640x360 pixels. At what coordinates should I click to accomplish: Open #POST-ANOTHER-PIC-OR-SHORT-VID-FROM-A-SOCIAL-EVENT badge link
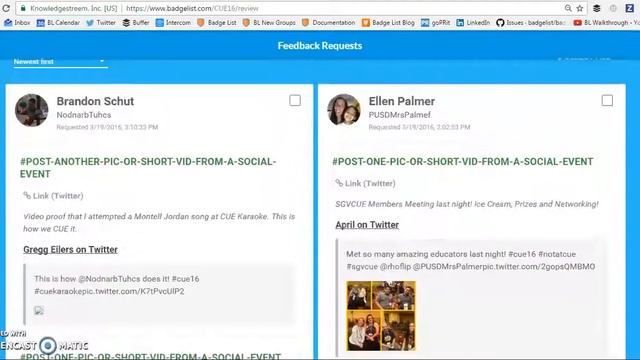pyautogui.click(x=148, y=168)
